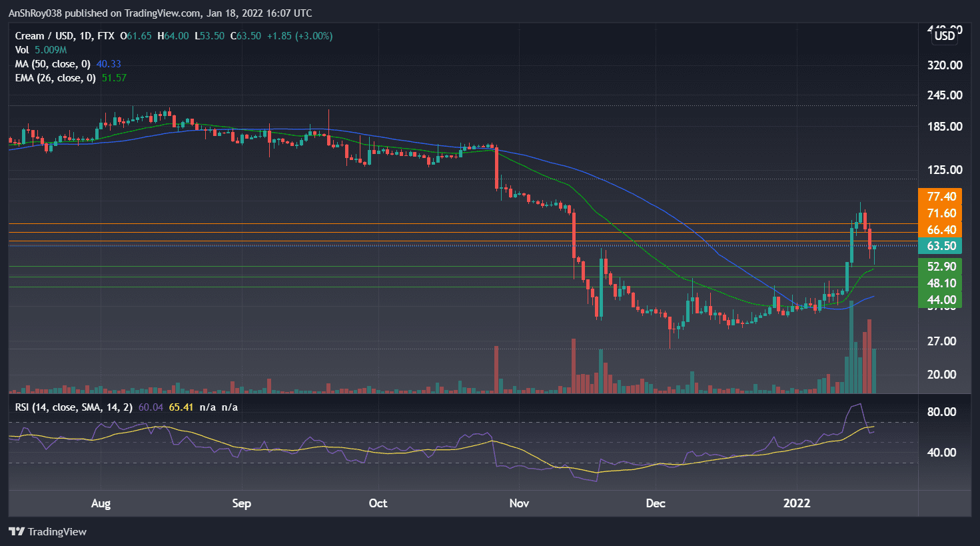Click the USD currency badge on price scale
This screenshot has height=546, width=980.
[x=944, y=36]
